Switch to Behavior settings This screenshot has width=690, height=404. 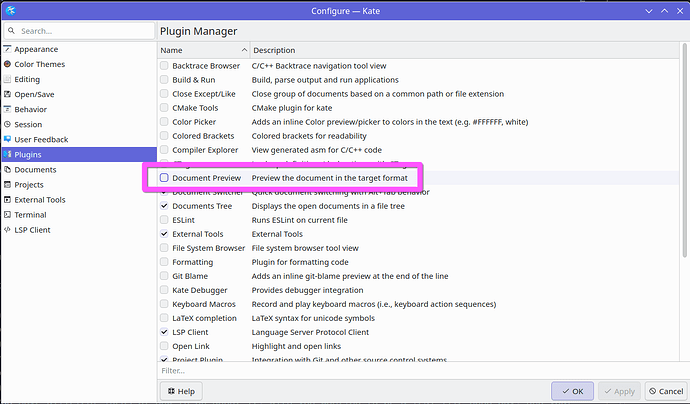point(79,109)
